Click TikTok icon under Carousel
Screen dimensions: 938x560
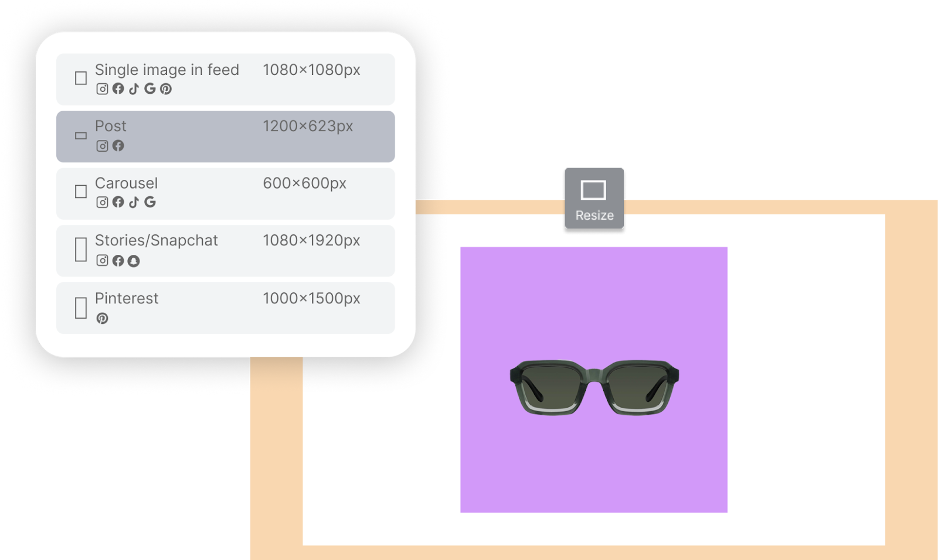coord(134,202)
